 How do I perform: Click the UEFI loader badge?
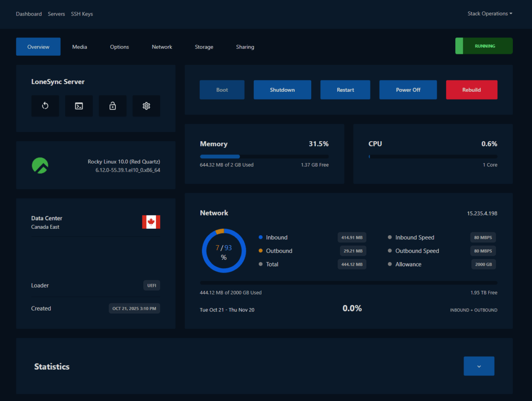click(151, 285)
